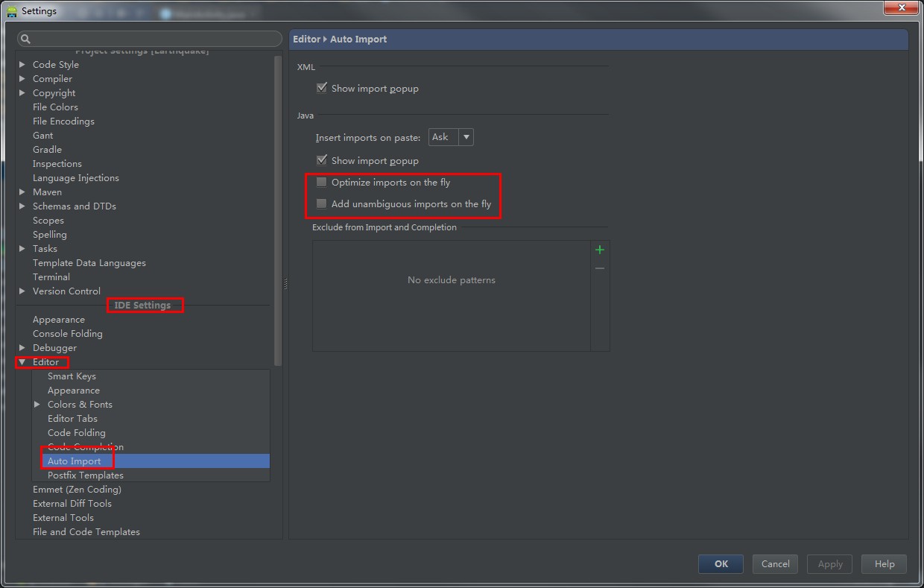Screen dimensions: 924x588
Task: Expand the Compiler tree node
Action: point(22,79)
